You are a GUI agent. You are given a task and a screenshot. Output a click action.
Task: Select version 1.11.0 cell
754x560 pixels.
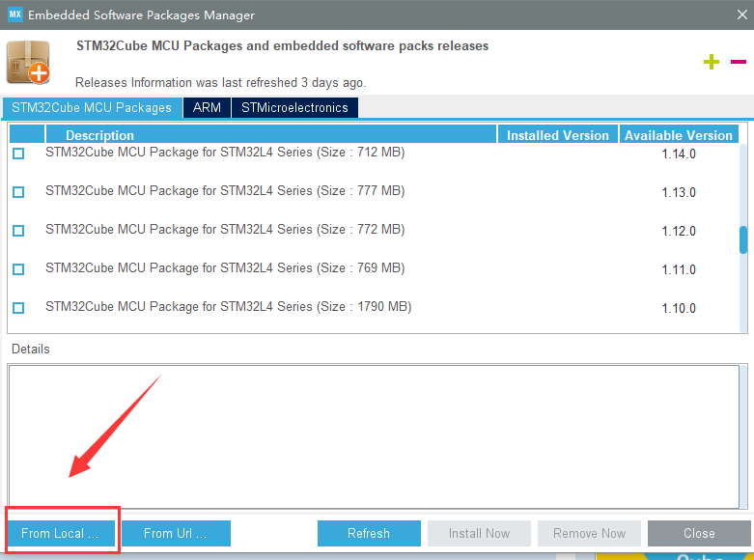point(679,269)
